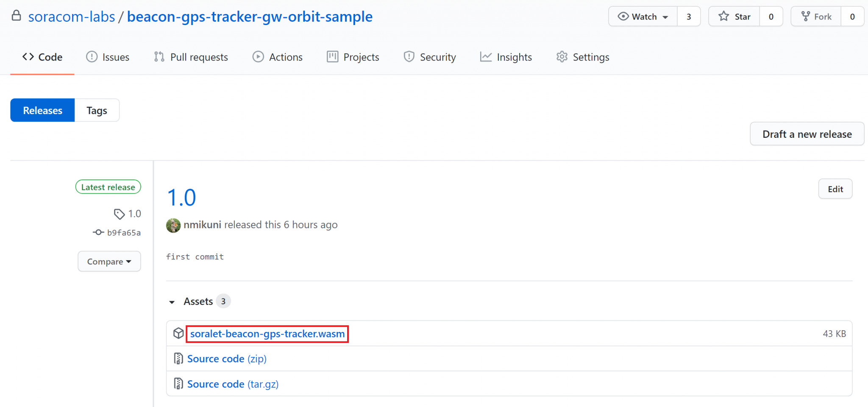The width and height of the screenshot is (868, 407).
Task: Open the Compare dropdown
Action: click(x=109, y=262)
